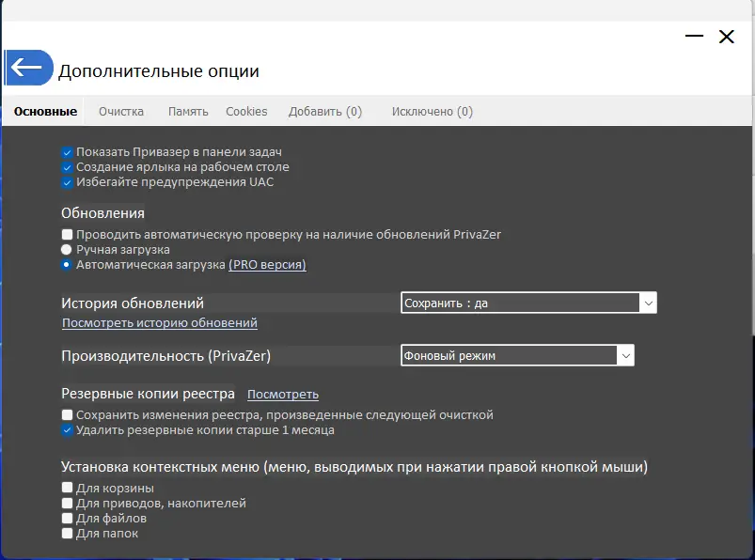Open the Исключено (0) tab
The image size is (755, 560).
coord(432,112)
